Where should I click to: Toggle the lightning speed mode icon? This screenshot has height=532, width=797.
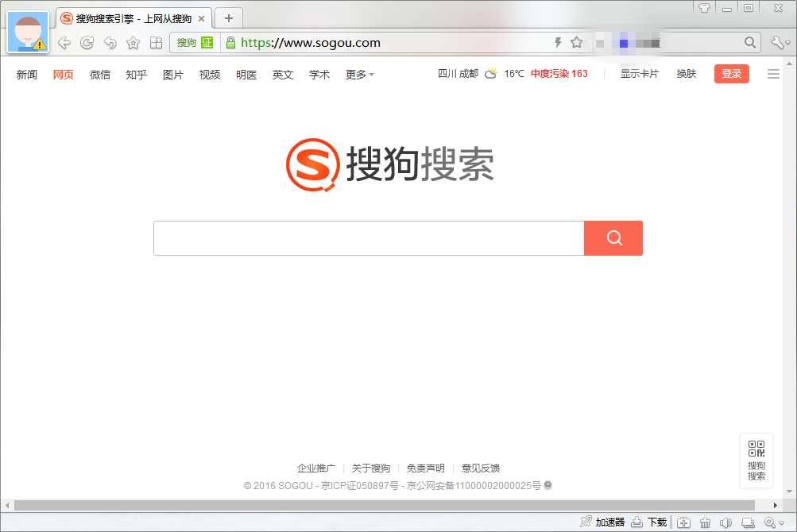tap(558, 43)
